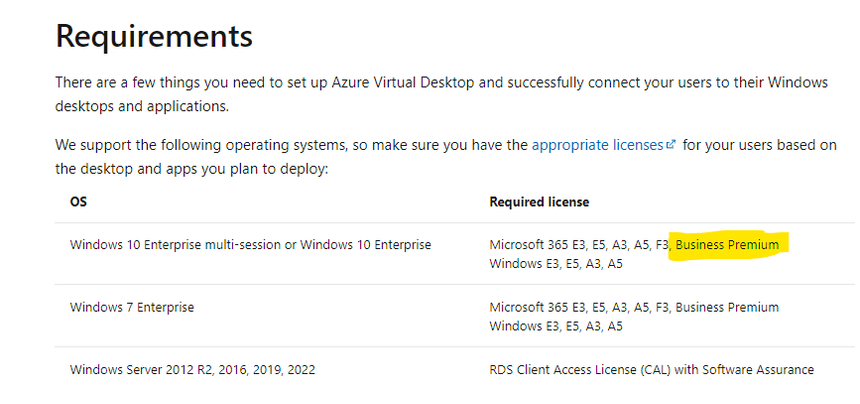Click "Windows E3, E5, A3, A5" in Windows 7 row

[556, 326]
